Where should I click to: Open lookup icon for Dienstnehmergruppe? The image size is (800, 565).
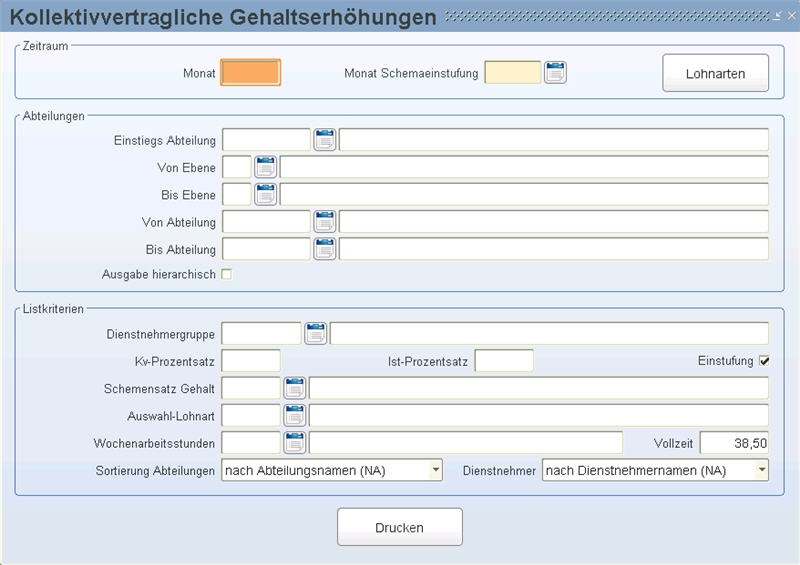tap(315, 334)
